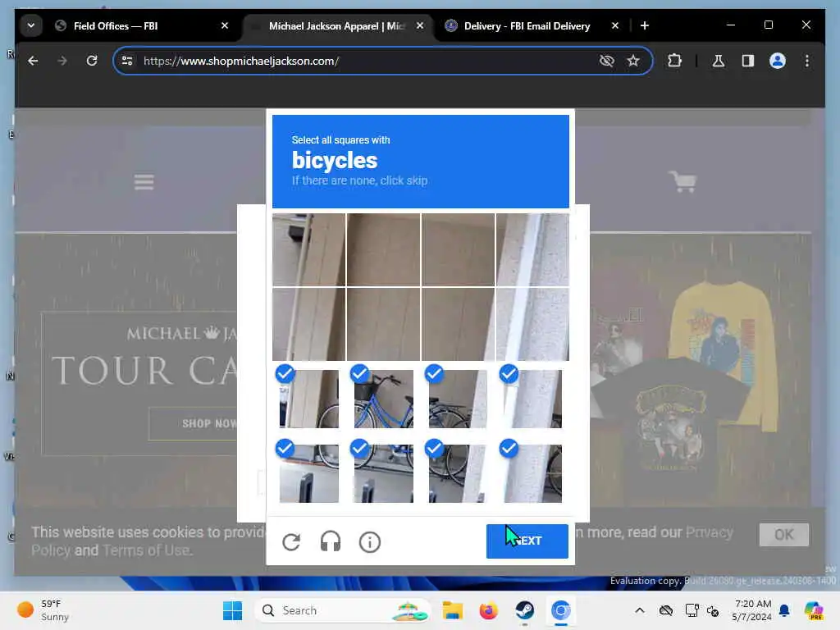The image size is (840, 630).
Task: View site information icon in address bar
Action: tap(127, 61)
